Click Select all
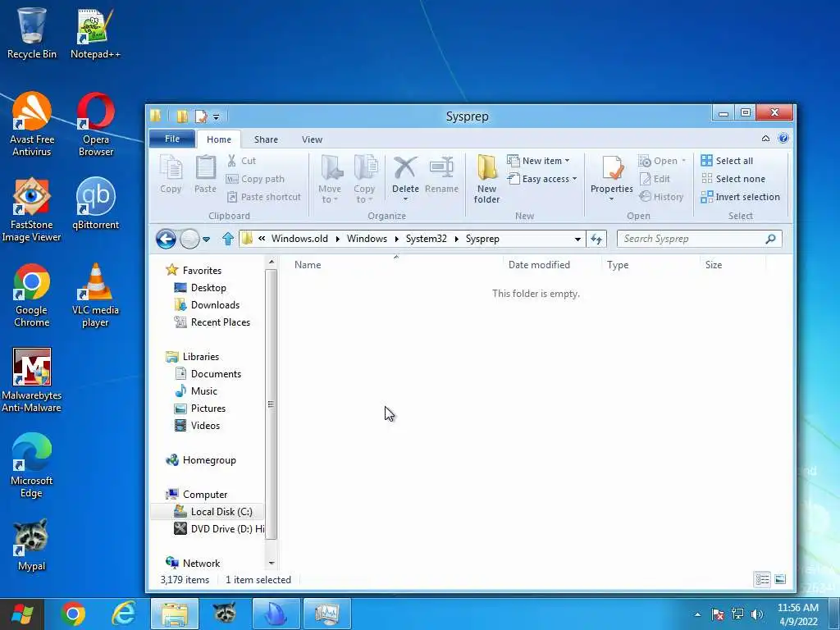Screen dimensions: 840x630 pos(727,161)
